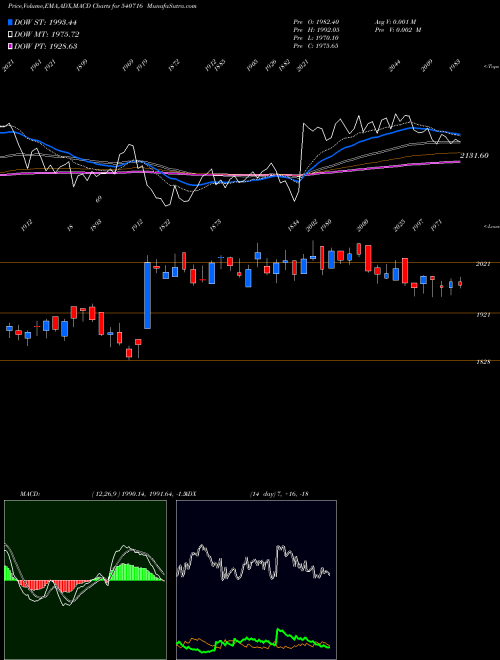Click the '<Lows' label beside low values

pos(492,227)
